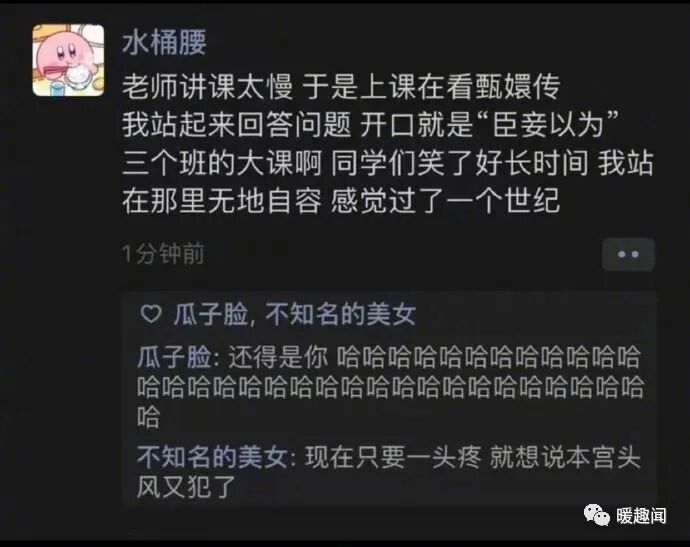Open the two-dot like/comment menu button
This screenshot has width=690, height=547.
[628, 254]
